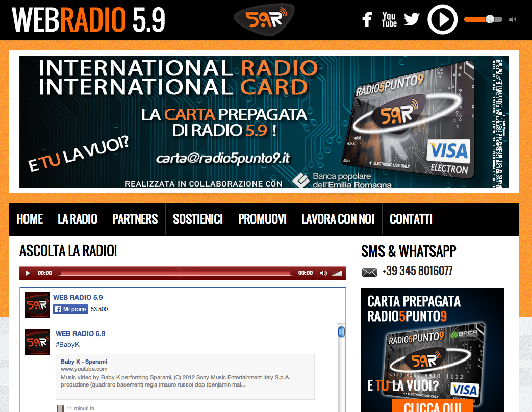This screenshot has height=412, width=532.
Task: Click the WEBRADIO 5.9 site title
Action: (x=89, y=20)
